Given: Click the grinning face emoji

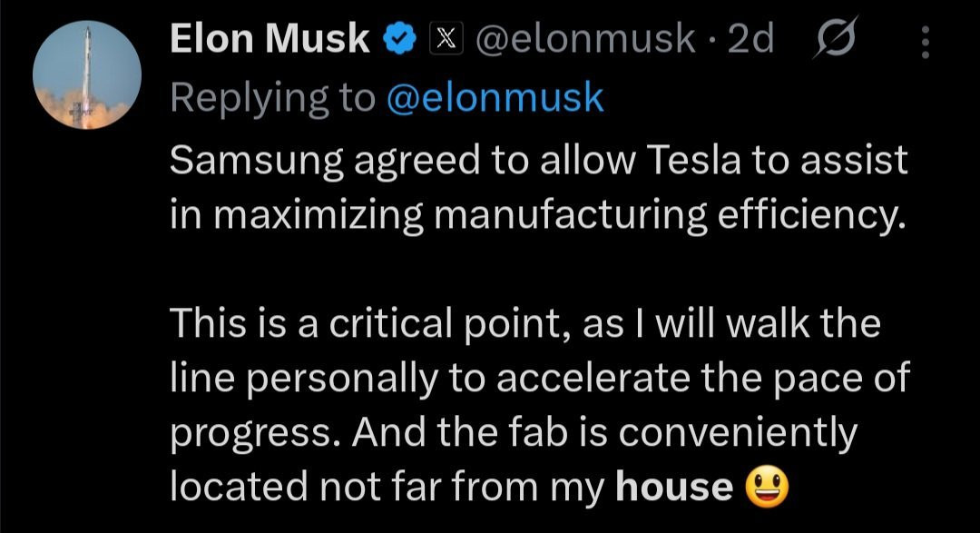Looking at the screenshot, I should tap(767, 488).
